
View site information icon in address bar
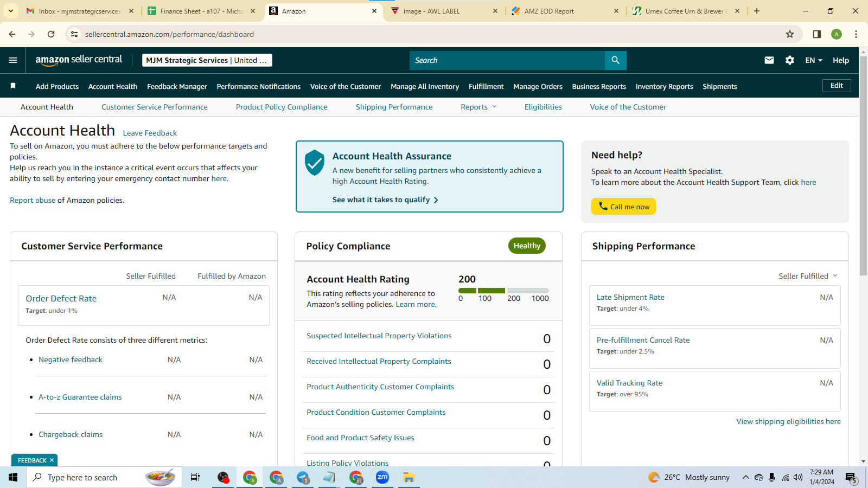74,34
